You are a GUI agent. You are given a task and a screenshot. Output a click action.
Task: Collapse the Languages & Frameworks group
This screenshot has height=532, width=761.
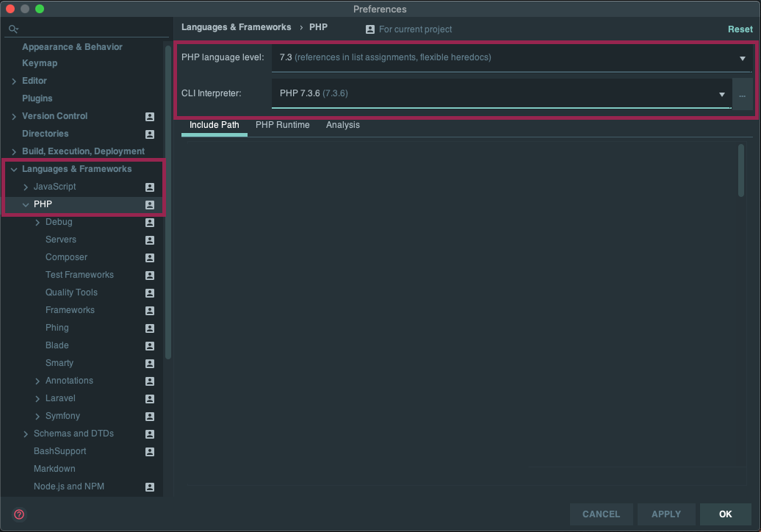[x=13, y=170]
